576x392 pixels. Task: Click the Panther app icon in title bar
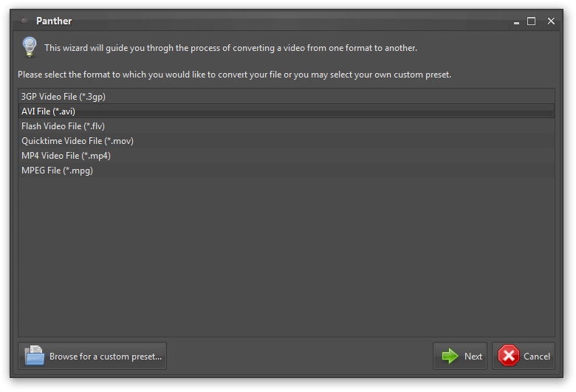tap(22, 20)
